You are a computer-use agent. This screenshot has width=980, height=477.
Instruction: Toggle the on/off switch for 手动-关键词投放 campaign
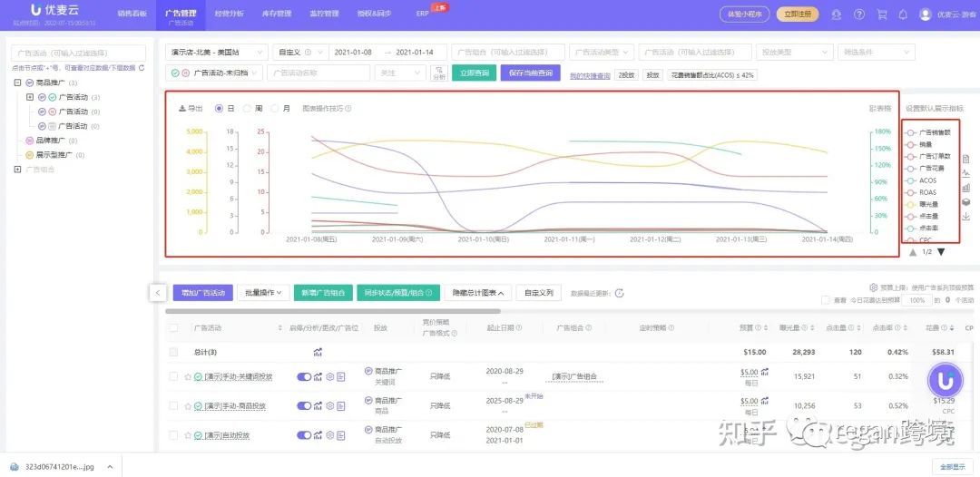point(304,376)
